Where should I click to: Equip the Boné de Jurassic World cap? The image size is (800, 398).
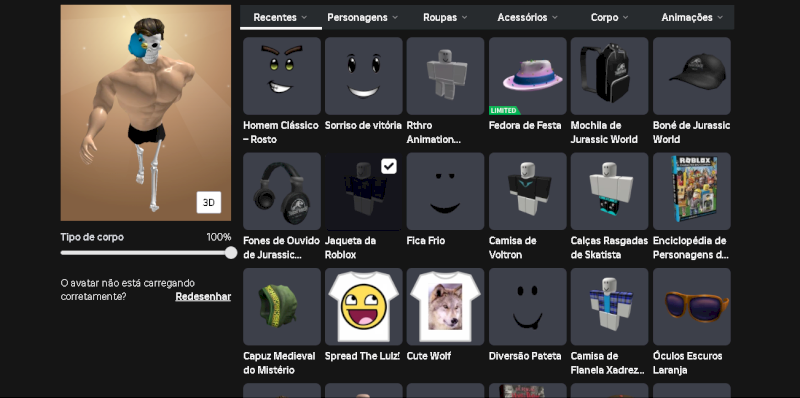(691, 76)
